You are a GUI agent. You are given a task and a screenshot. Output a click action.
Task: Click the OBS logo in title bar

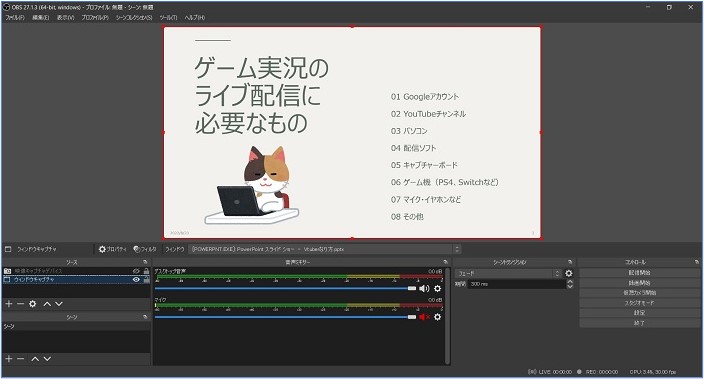point(6,7)
